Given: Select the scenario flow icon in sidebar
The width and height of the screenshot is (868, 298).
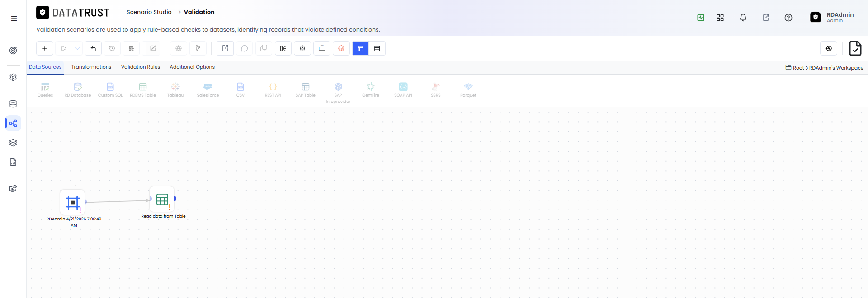Looking at the screenshot, I should 13,123.
